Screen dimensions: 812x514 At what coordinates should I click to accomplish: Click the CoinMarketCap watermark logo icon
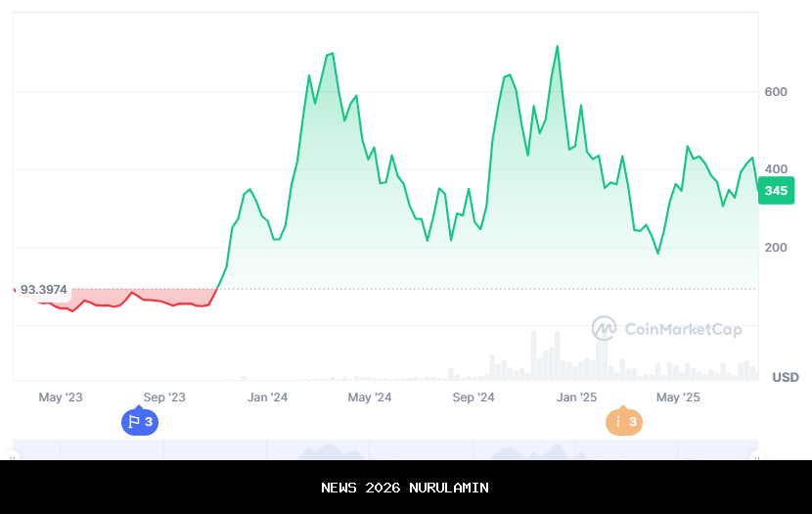point(604,329)
